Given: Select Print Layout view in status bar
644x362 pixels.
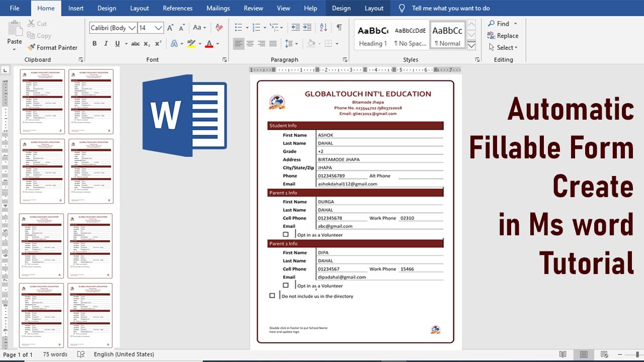Looking at the screenshot, I should 584,354.
